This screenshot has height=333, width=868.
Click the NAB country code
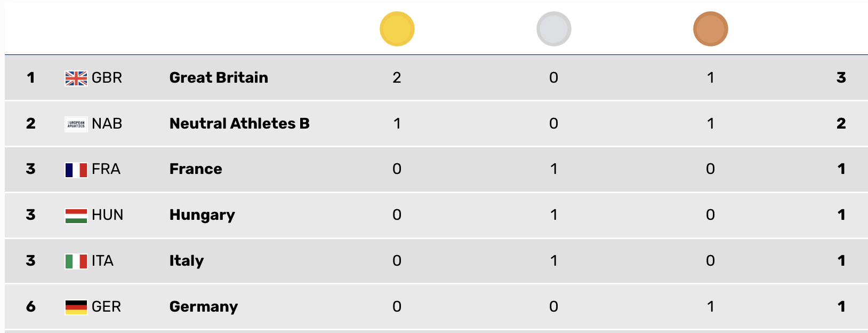coord(107,124)
